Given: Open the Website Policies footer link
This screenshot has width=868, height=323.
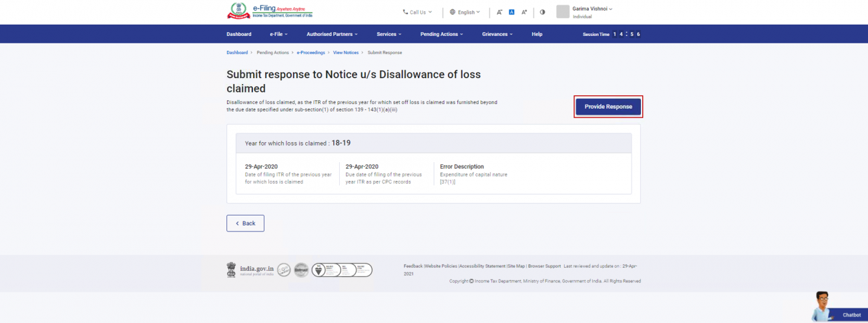Looking at the screenshot, I should [441, 266].
